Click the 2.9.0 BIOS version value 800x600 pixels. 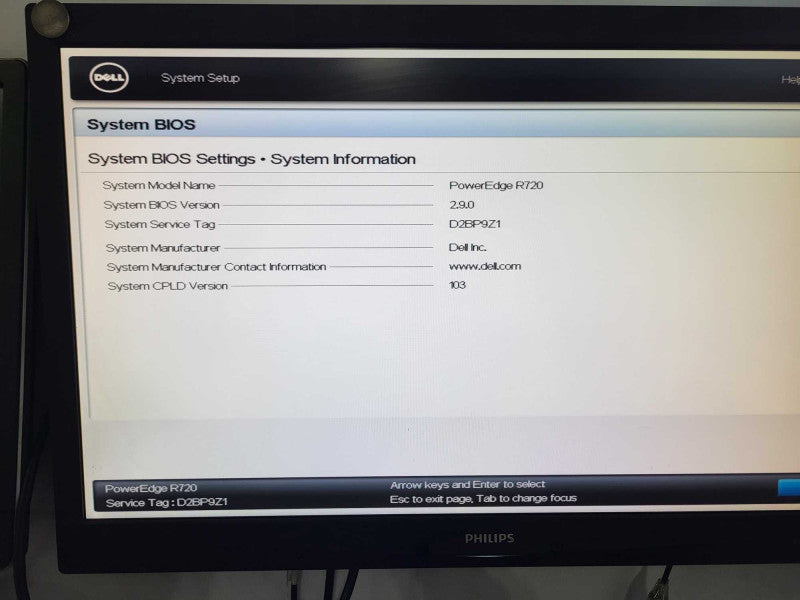pyautogui.click(x=461, y=205)
